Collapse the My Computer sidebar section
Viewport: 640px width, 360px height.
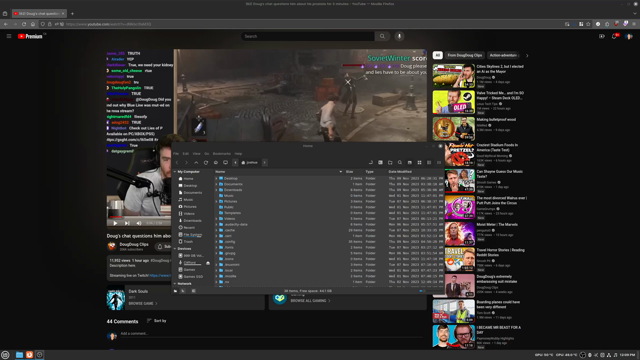coord(175,172)
